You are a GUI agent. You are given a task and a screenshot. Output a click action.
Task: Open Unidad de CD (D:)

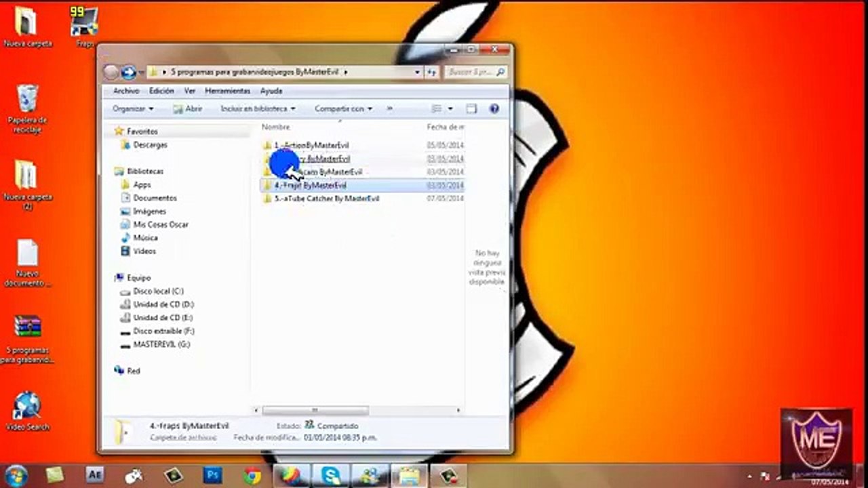(163, 304)
